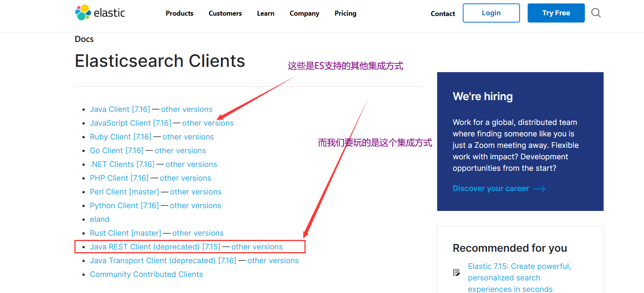Open Go Client [7.16] docs
644x293 pixels.
point(117,151)
